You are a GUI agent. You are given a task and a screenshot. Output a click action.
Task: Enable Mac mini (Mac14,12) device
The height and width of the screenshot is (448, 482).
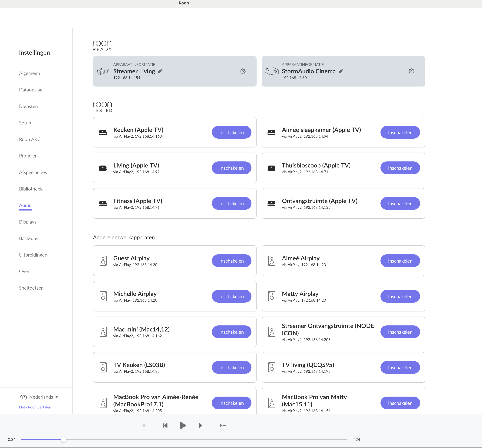coord(231,332)
